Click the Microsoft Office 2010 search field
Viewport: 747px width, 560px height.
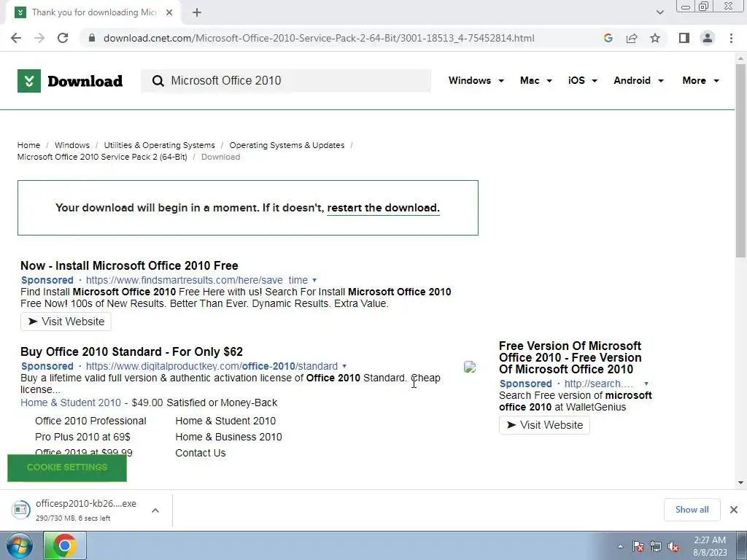click(x=286, y=81)
